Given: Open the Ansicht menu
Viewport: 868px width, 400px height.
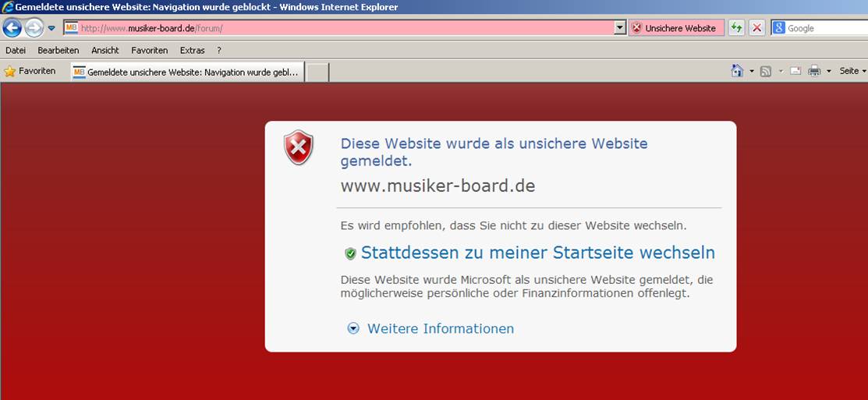Looking at the screenshot, I should pos(105,51).
